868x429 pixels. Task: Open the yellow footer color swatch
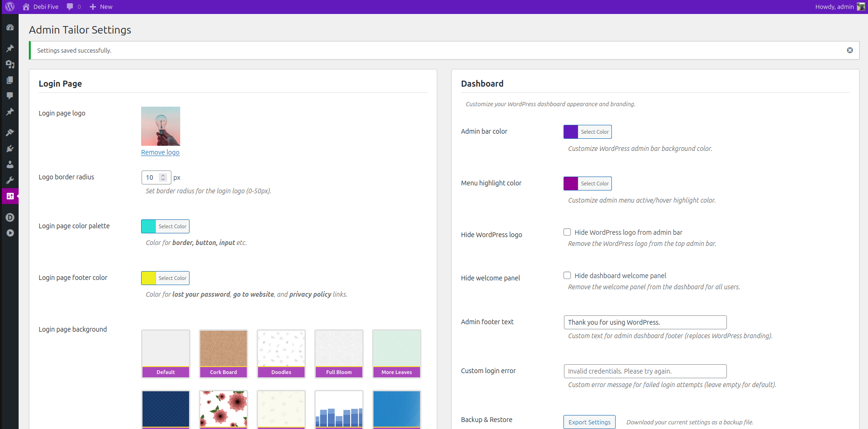[x=149, y=278]
